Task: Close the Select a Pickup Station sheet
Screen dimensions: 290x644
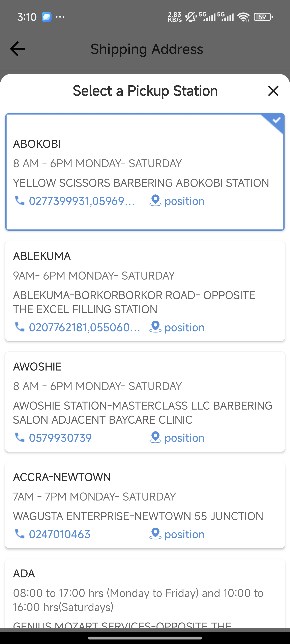Action: click(273, 91)
